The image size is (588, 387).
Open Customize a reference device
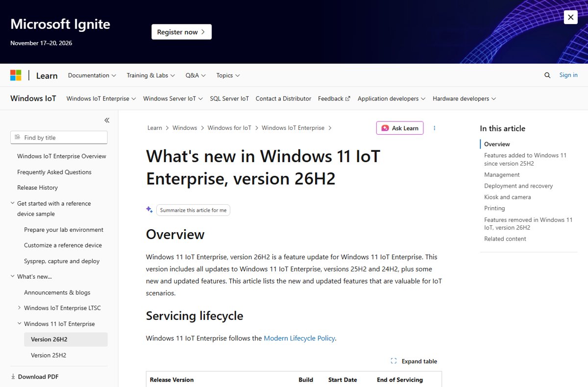point(63,245)
